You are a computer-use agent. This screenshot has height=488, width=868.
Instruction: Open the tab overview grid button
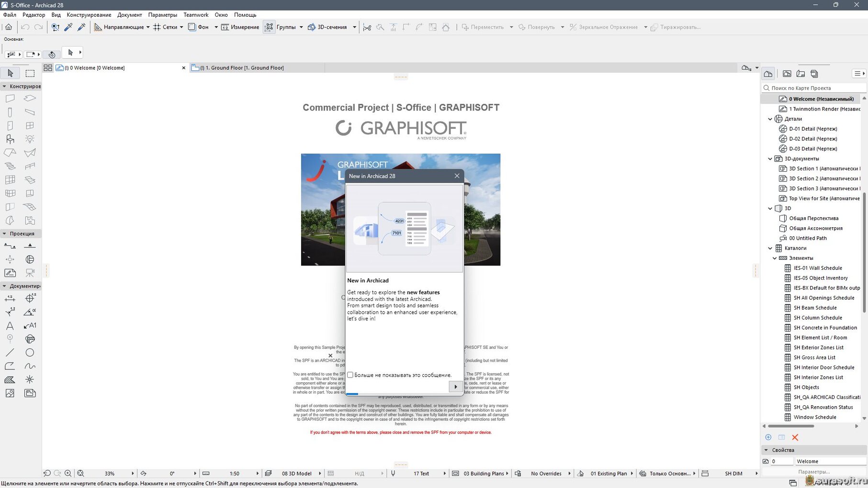[48, 68]
